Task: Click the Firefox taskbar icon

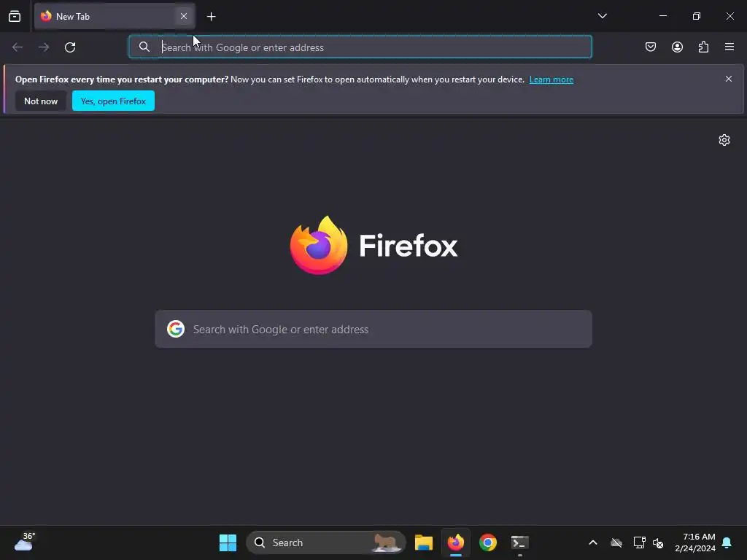Action: (456, 542)
